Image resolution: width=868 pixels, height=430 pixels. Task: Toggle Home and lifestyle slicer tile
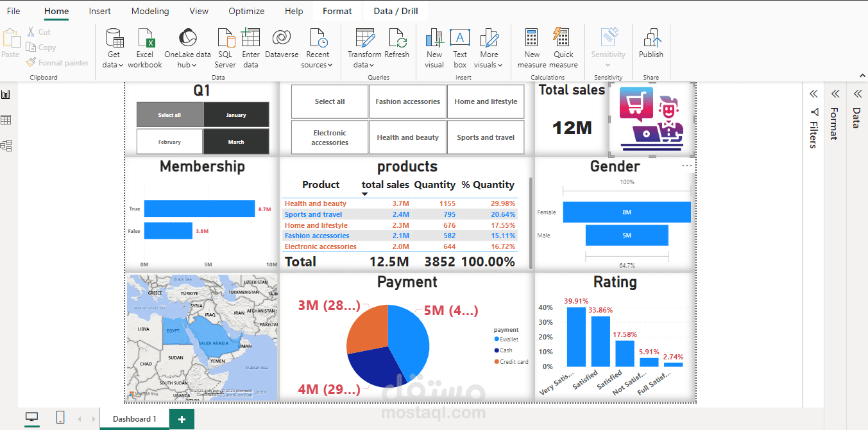click(x=486, y=101)
